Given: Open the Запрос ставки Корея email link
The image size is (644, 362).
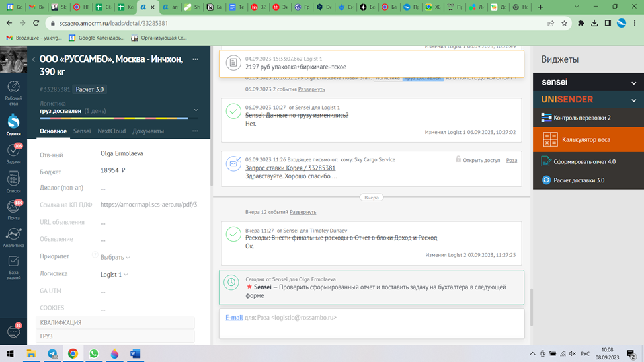Looking at the screenshot, I should [x=290, y=168].
